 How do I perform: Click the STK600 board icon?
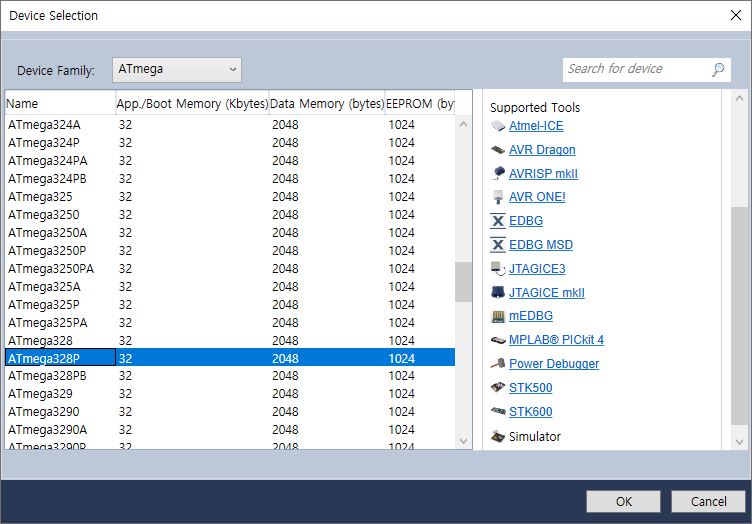click(x=498, y=411)
